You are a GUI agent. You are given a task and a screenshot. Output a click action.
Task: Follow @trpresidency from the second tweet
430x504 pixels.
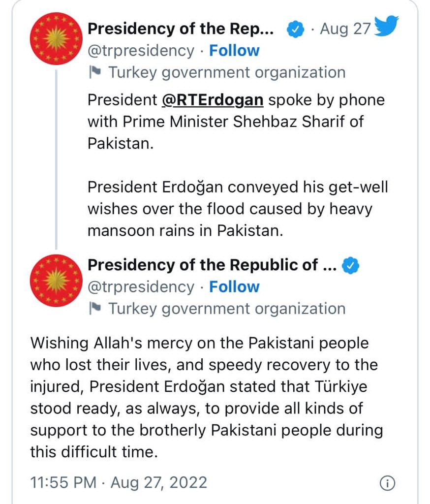234,287
